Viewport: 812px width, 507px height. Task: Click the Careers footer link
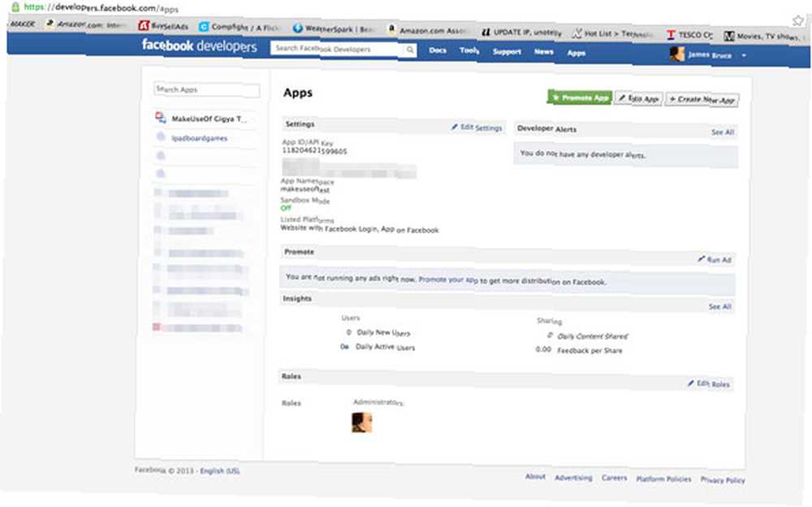(614, 478)
